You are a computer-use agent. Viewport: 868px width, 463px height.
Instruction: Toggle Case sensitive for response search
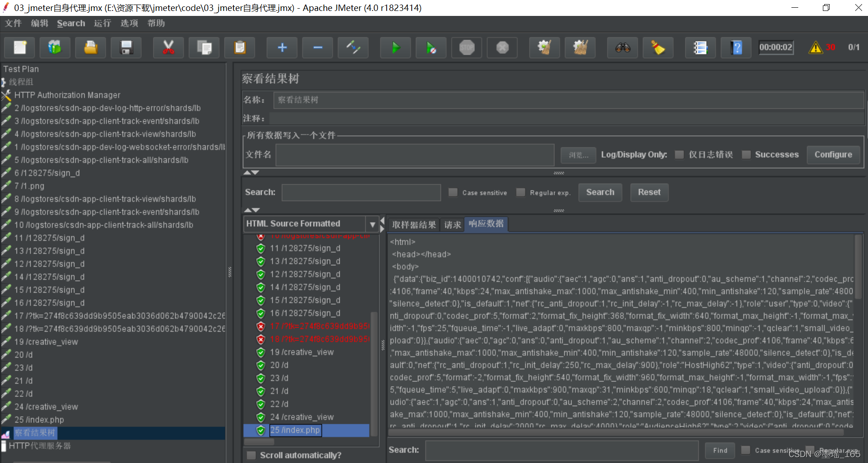[746, 450]
